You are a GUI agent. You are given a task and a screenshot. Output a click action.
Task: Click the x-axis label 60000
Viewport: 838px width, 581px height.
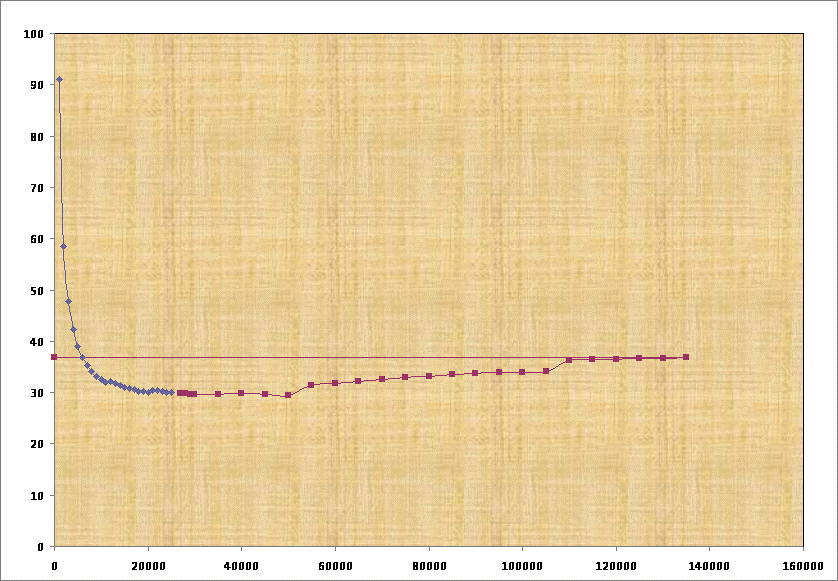pyautogui.click(x=335, y=566)
